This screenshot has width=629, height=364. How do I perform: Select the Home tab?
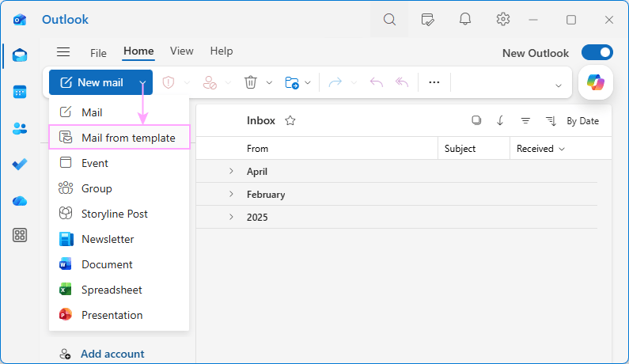138,51
